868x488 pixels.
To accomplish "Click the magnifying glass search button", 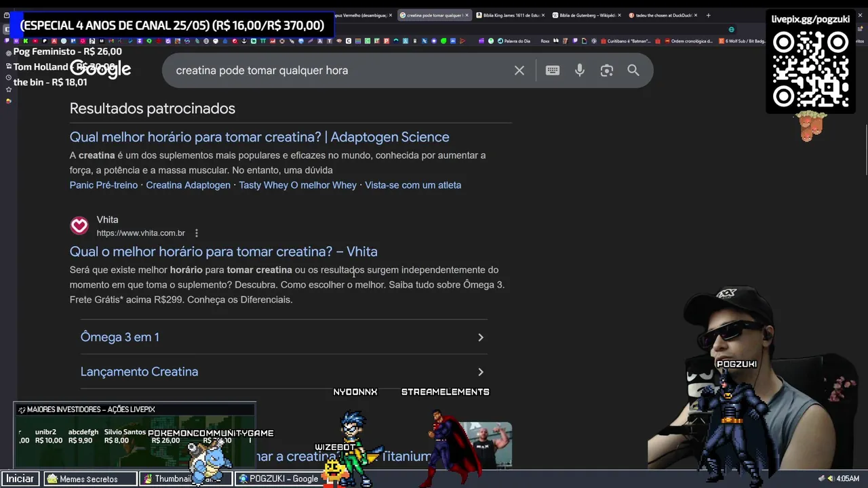I will [633, 70].
